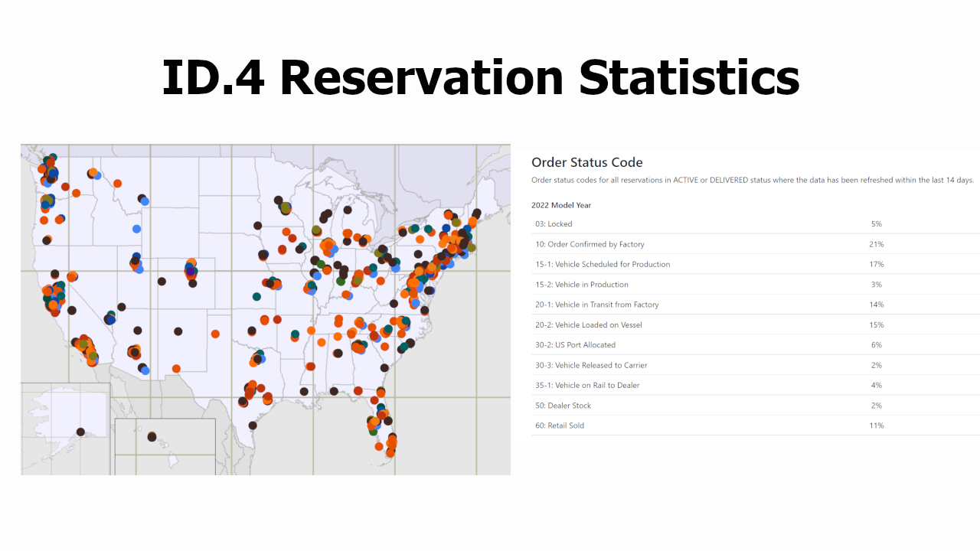The height and width of the screenshot is (551, 980).
Task: Click the order status description sentence
Action: pyautogui.click(x=753, y=181)
